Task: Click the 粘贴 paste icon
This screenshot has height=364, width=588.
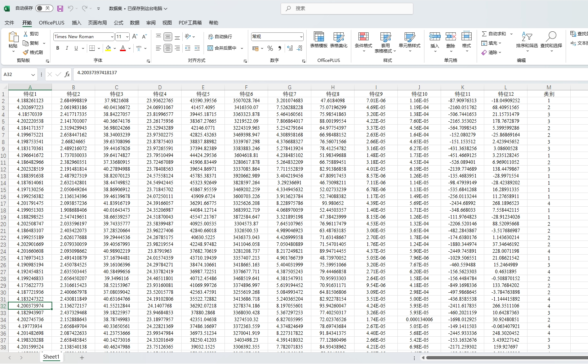Action: 13,37
